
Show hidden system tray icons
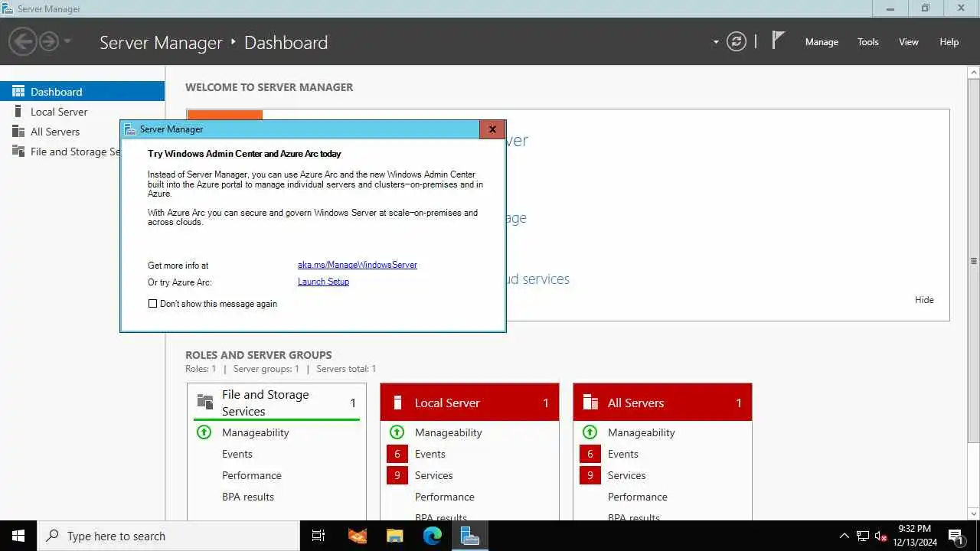(844, 536)
